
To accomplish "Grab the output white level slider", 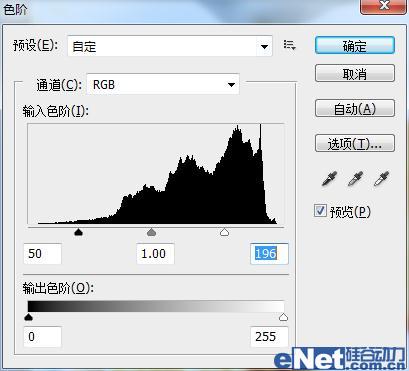I will [x=283, y=317].
